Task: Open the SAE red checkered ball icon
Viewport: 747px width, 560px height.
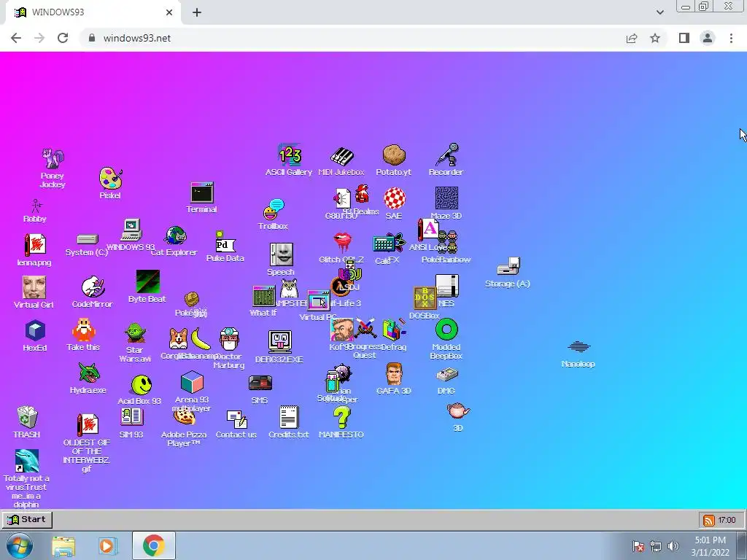Action: (x=395, y=198)
